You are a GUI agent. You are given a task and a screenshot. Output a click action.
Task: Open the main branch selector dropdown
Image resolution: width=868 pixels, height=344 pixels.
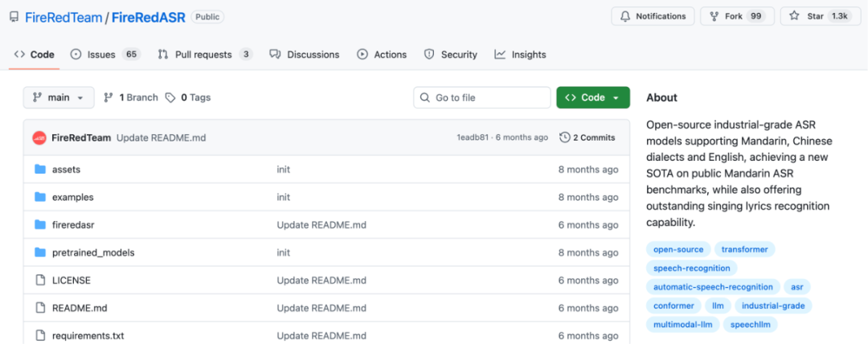[x=59, y=97]
